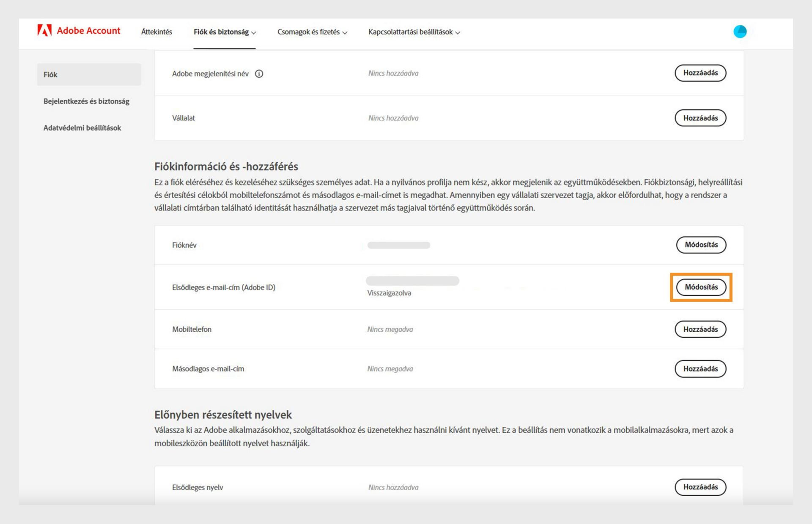Add Adobe megjelenítési név with Hozzáadás
The image size is (812, 524).
click(700, 73)
